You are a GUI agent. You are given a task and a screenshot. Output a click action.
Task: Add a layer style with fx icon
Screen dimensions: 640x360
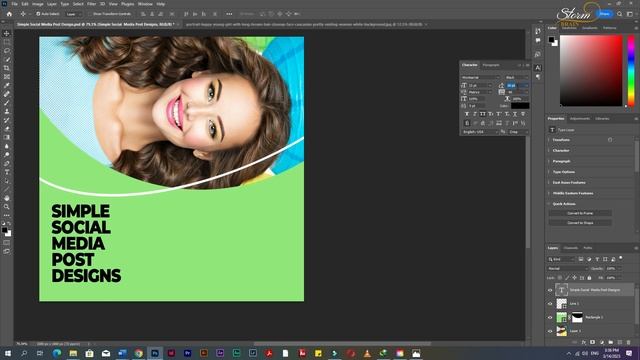tap(584, 342)
